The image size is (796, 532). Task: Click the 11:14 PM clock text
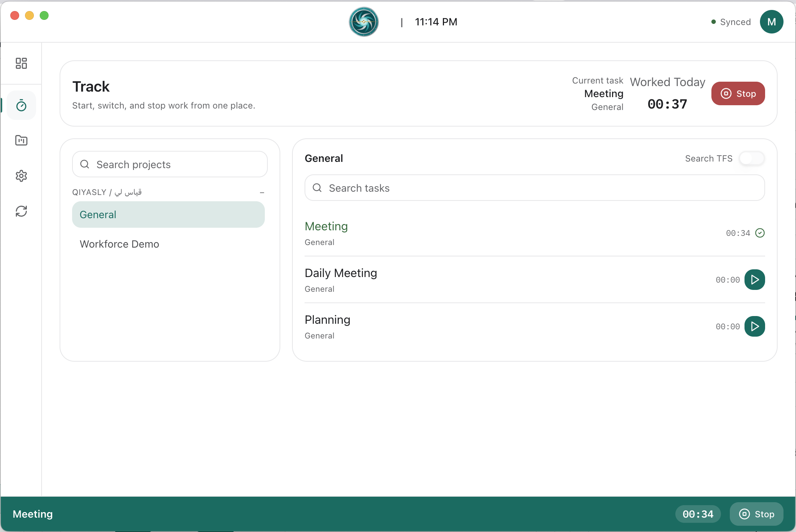436,22
